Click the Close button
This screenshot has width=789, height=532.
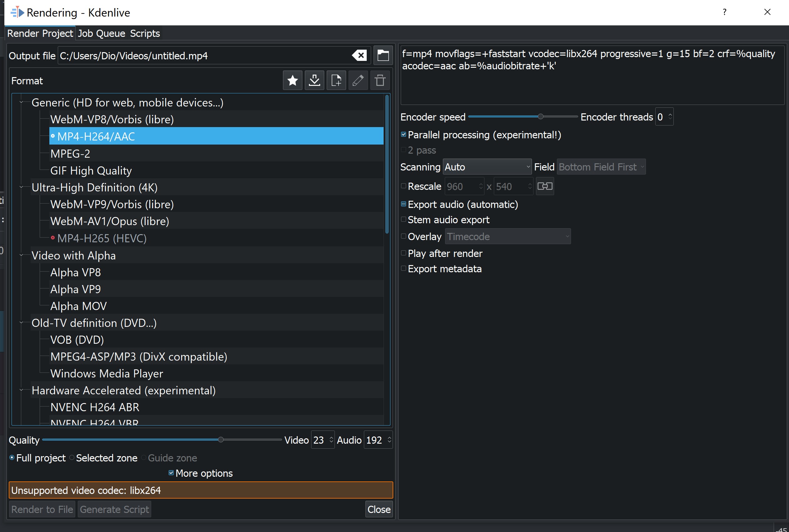(379, 509)
